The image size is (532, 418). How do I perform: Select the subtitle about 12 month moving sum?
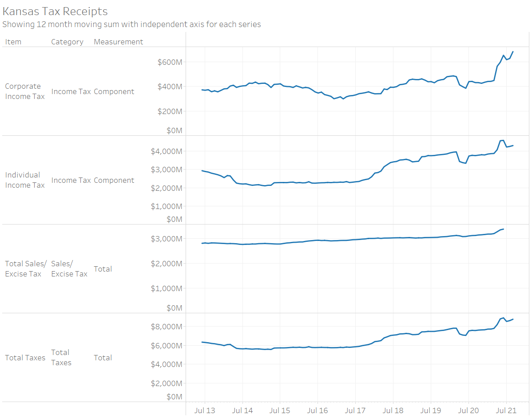click(131, 24)
